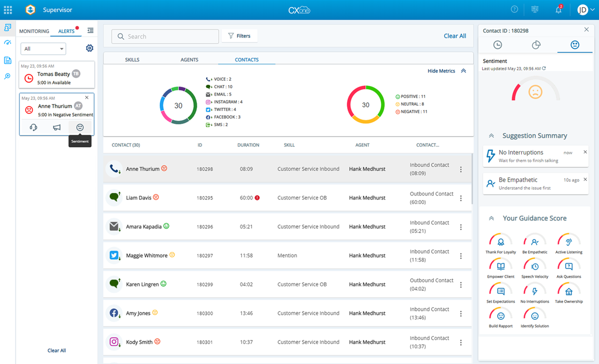
Task: Dismiss the No Interruptions suggestion
Action: click(x=585, y=152)
